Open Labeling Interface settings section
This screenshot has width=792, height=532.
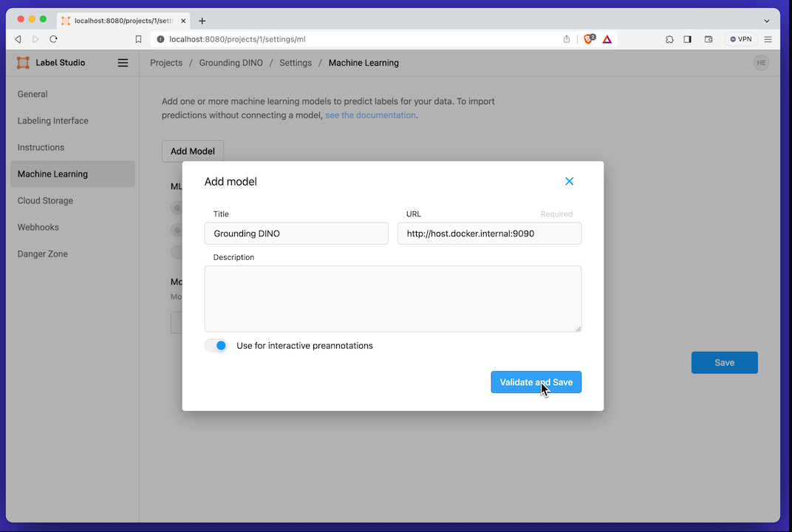pyautogui.click(x=72, y=120)
